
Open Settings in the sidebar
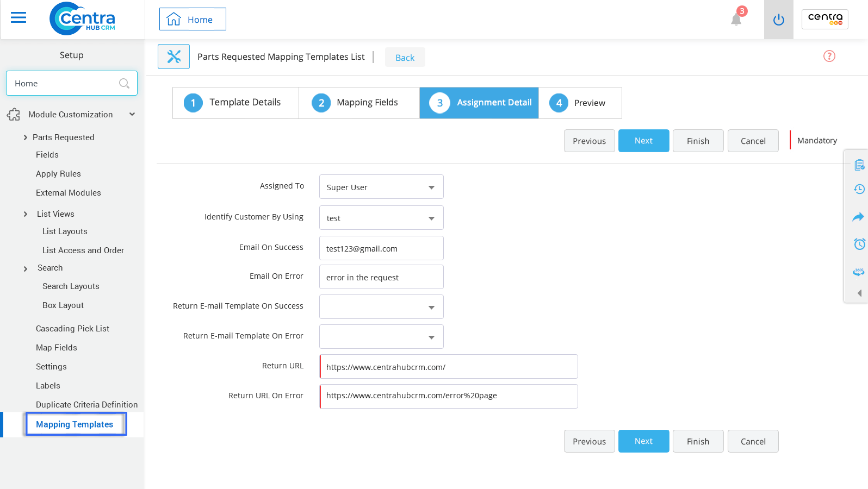click(51, 367)
